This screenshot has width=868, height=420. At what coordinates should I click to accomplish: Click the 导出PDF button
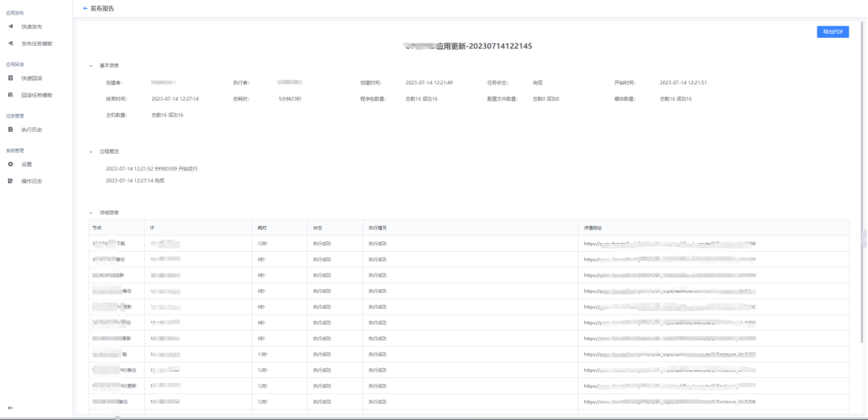pos(833,32)
